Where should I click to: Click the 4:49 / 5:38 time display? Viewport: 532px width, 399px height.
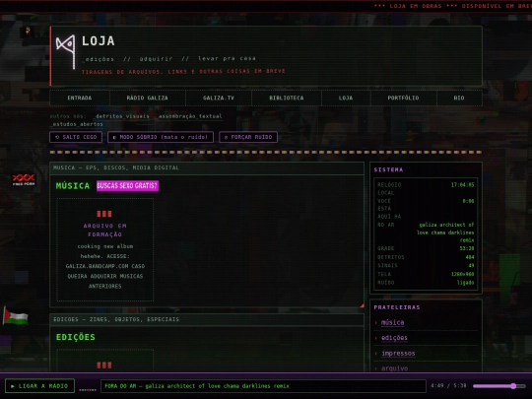tap(448, 386)
